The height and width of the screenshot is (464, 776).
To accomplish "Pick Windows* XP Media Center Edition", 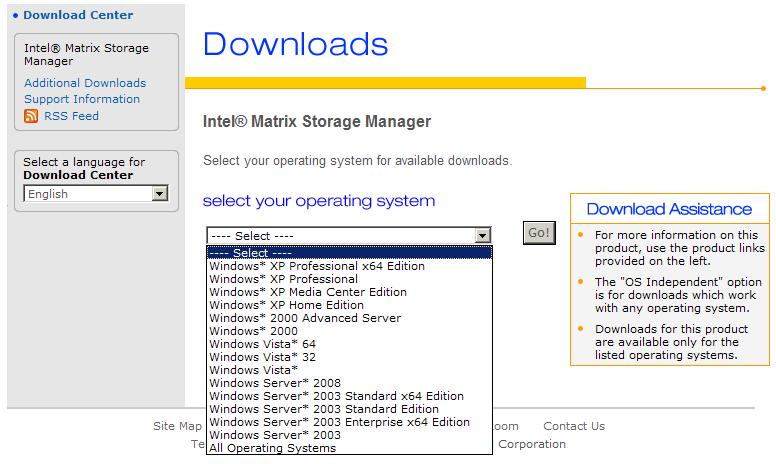I will click(x=349, y=292).
